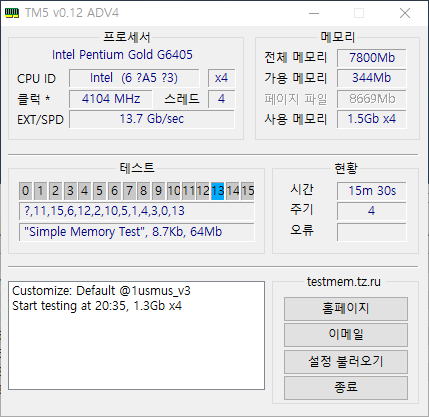Image resolution: width=429 pixels, height=417 pixels.
Task: Click the 4104 MHz clock value
Action: pos(111,99)
